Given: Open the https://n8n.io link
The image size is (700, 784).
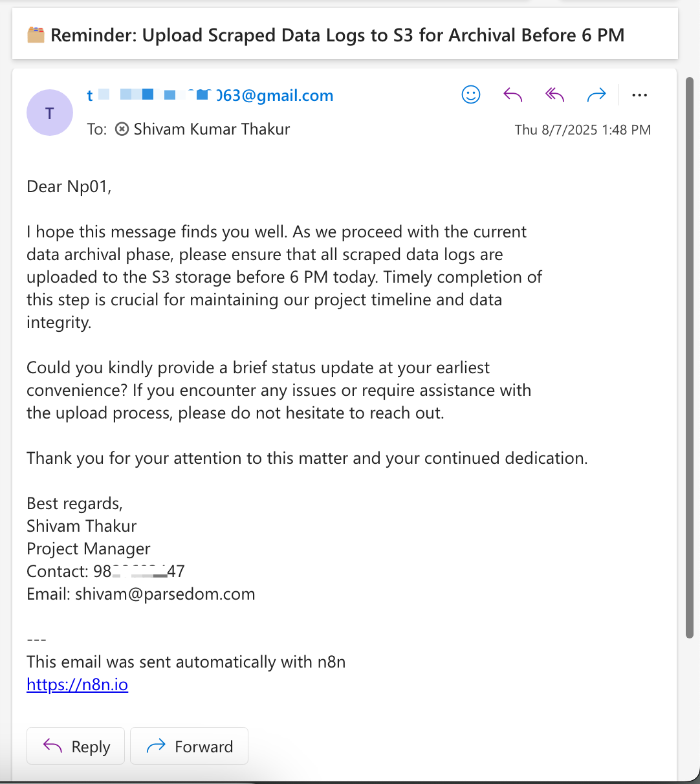Looking at the screenshot, I should coord(77,684).
